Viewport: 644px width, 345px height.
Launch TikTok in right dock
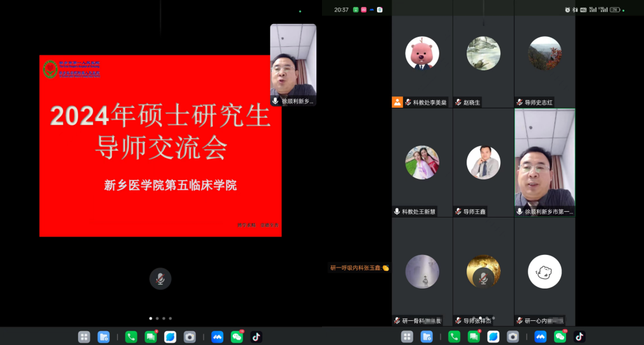pyautogui.click(x=579, y=337)
